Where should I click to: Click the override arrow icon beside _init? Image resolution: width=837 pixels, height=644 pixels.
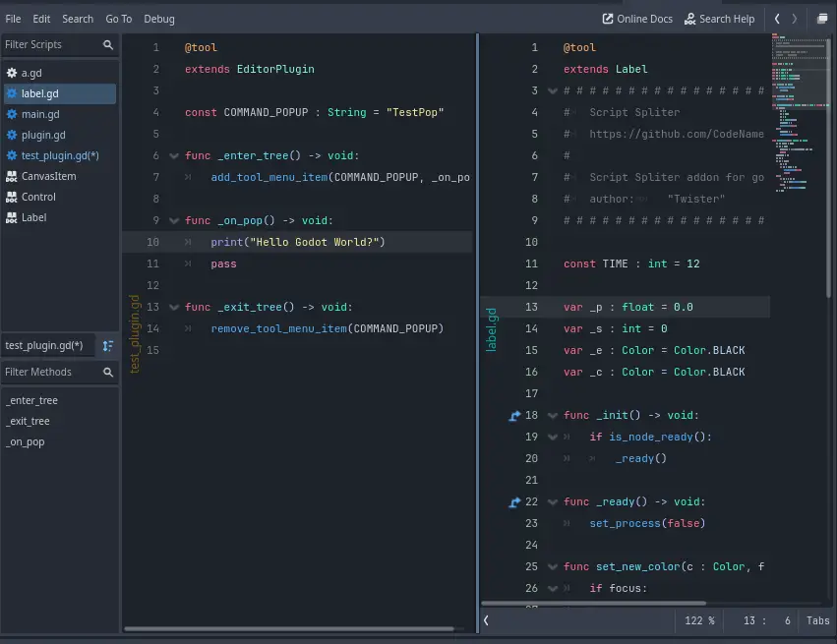point(514,416)
